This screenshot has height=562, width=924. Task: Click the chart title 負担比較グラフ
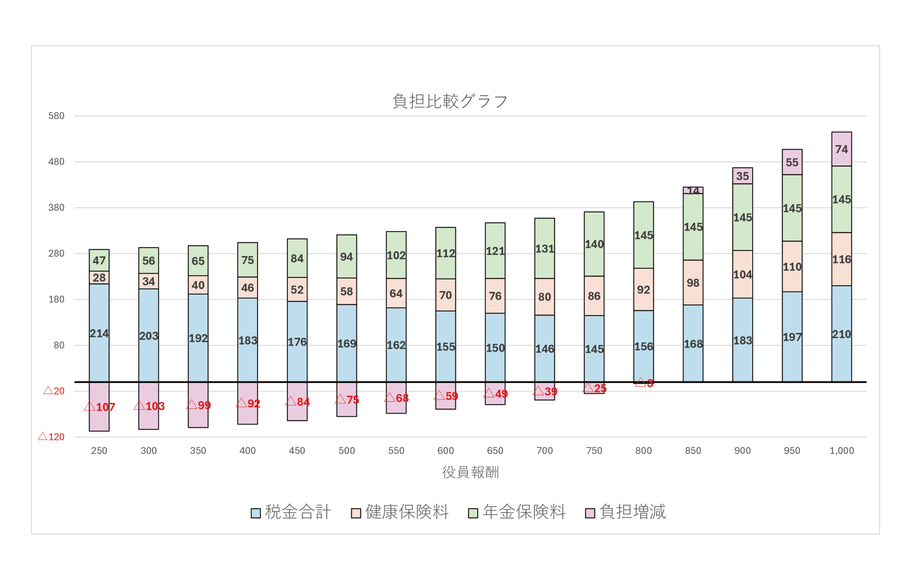tap(450, 101)
